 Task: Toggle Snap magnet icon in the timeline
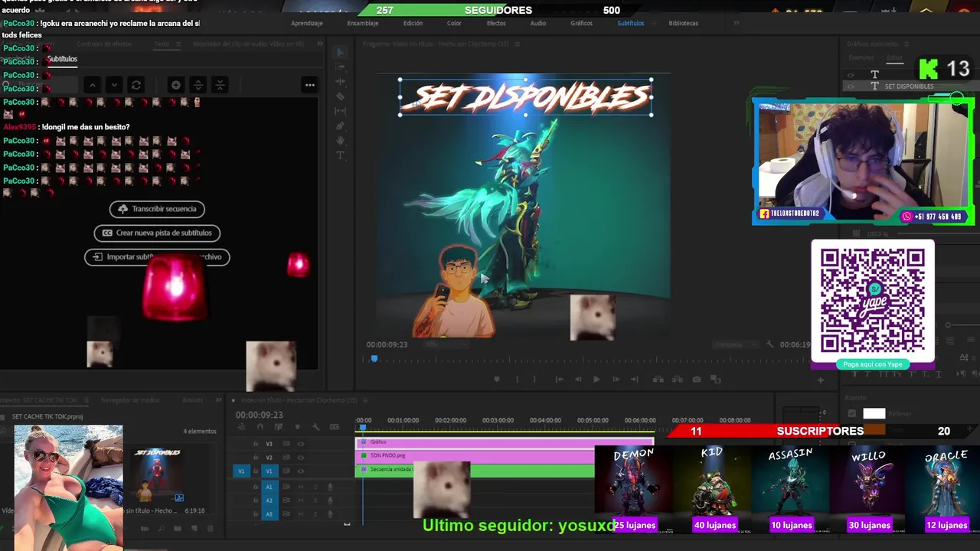tap(260, 427)
